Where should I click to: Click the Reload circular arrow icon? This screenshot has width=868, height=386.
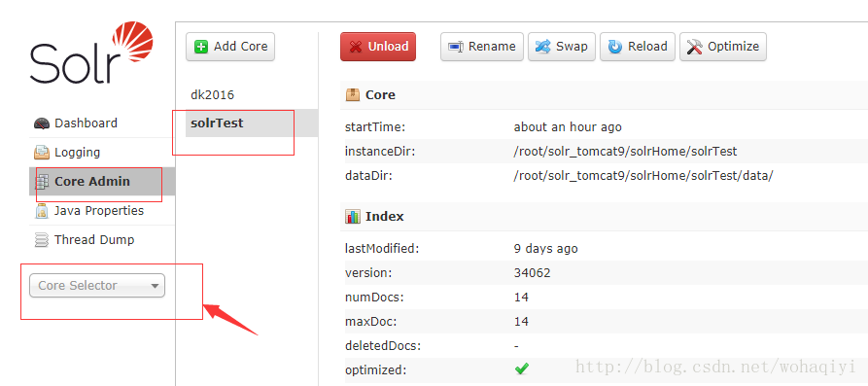point(615,47)
